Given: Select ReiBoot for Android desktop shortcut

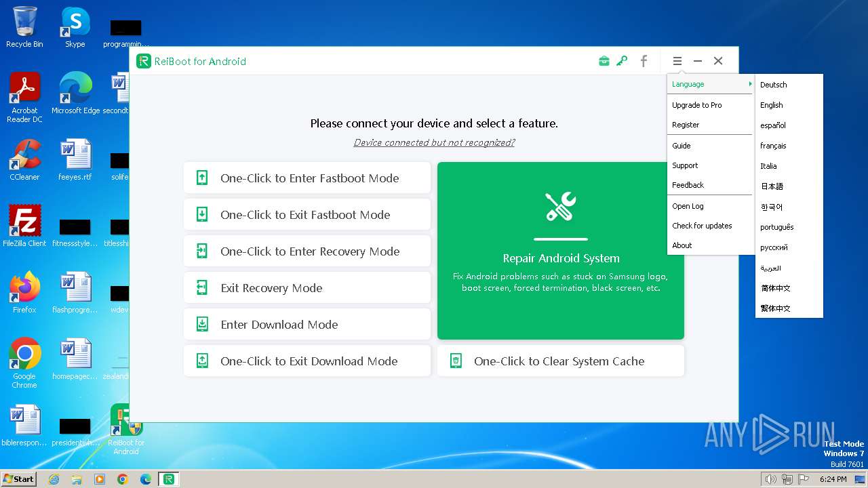Looking at the screenshot, I should pos(126,430).
